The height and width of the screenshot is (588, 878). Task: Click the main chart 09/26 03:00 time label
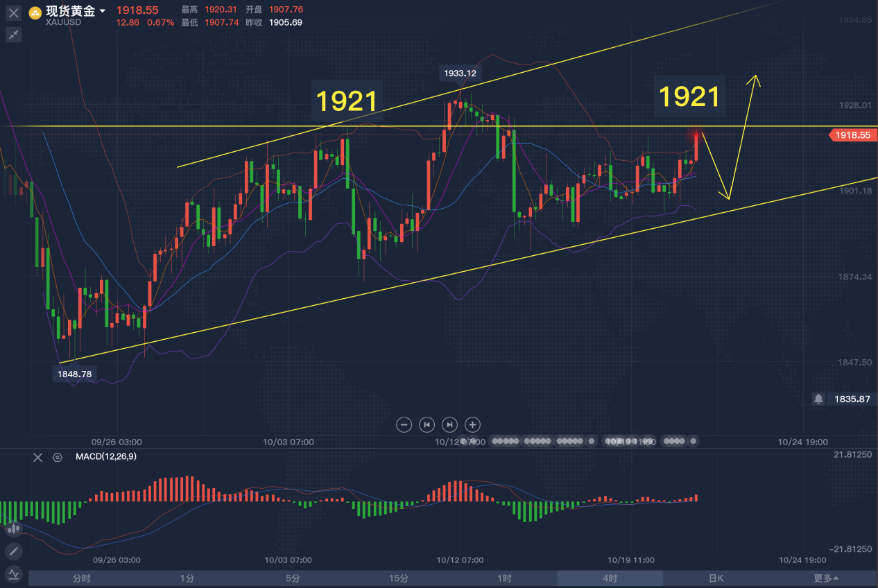coord(117,442)
